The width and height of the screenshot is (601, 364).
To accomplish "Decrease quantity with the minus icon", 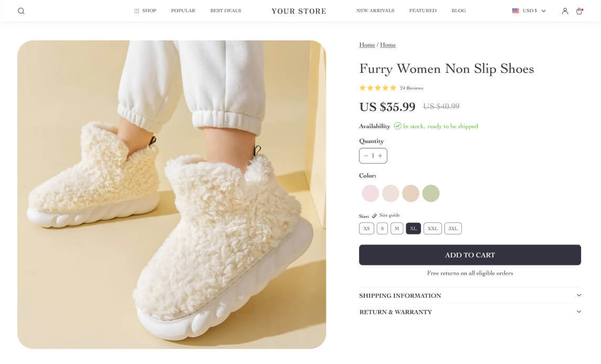I will [366, 156].
